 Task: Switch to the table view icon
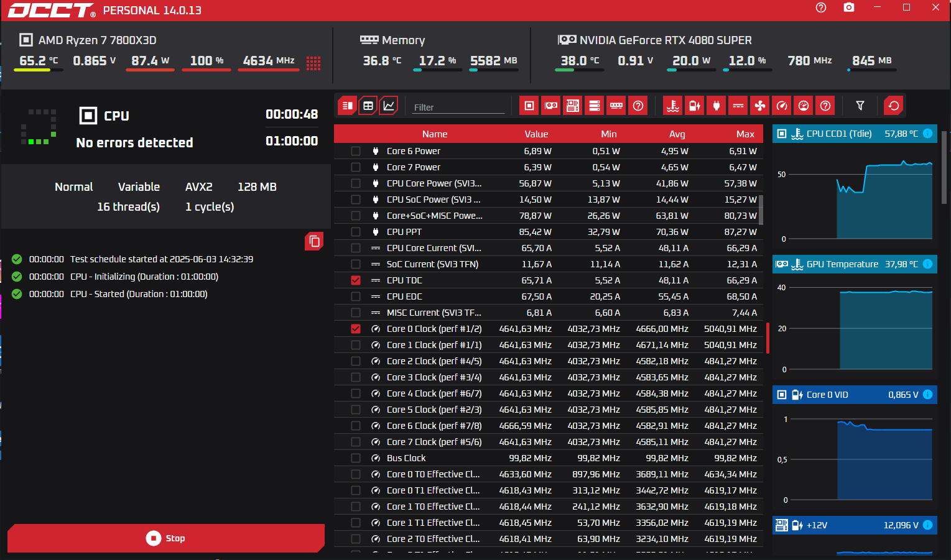[x=368, y=106]
